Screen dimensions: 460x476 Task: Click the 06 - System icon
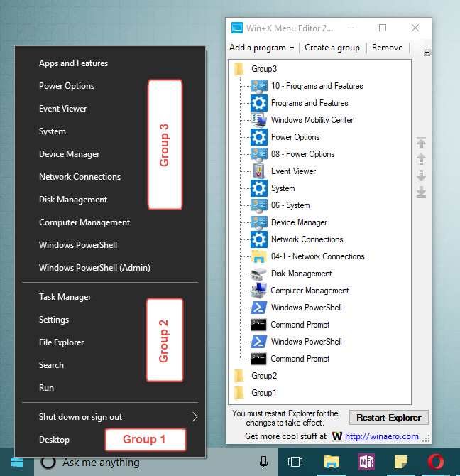coord(258,205)
